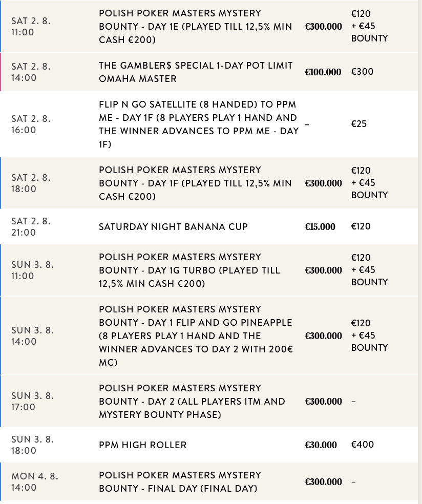Open the Mystery Bounty Day 1E event
Viewport: 422px width, 504px height.
pyautogui.click(x=195, y=27)
